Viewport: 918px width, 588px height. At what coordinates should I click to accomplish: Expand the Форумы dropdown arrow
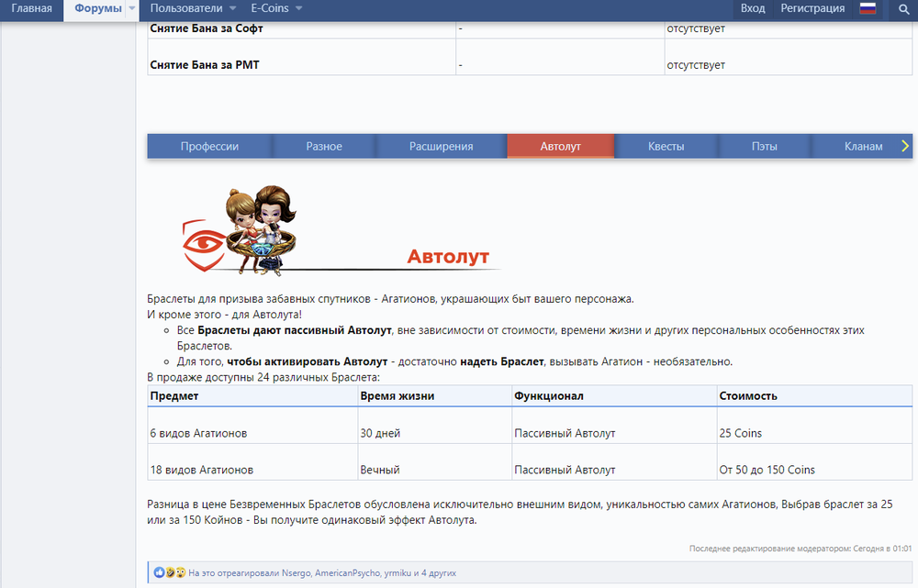point(132,9)
